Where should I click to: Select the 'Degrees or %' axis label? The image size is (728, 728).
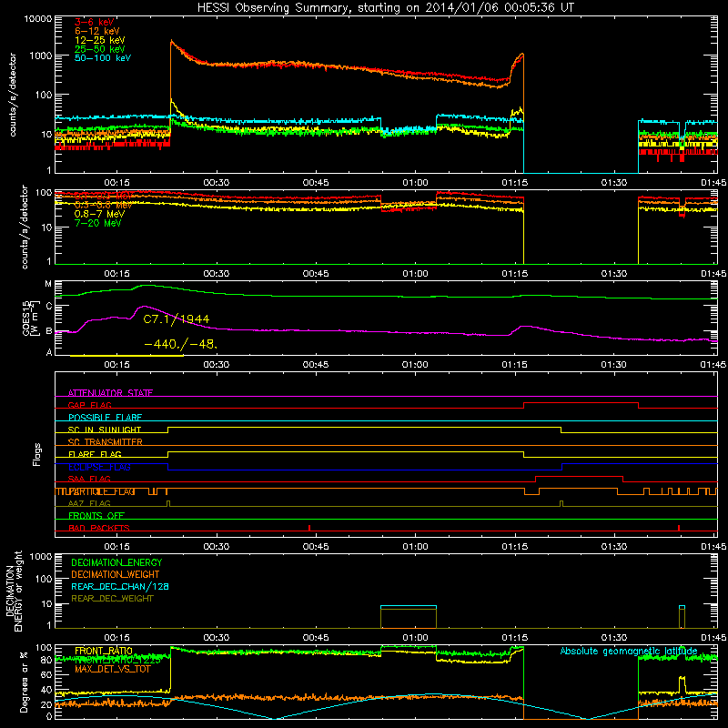[x=24, y=682]
